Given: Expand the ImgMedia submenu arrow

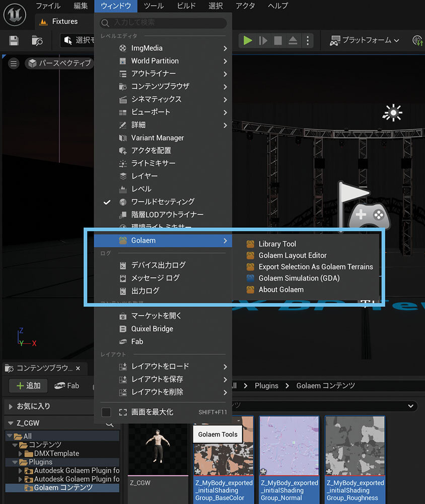Looking at the screenshot, I should tap(225, 48).
